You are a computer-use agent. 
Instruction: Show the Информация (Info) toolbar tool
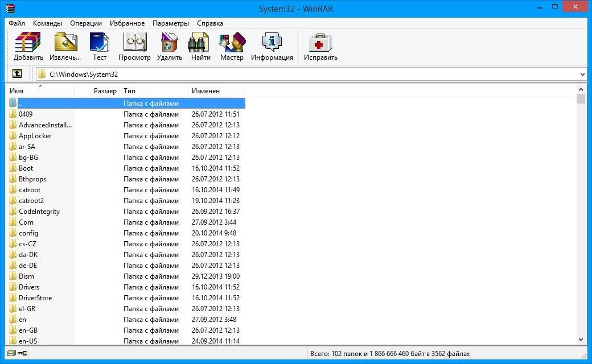tap(272, 46)
